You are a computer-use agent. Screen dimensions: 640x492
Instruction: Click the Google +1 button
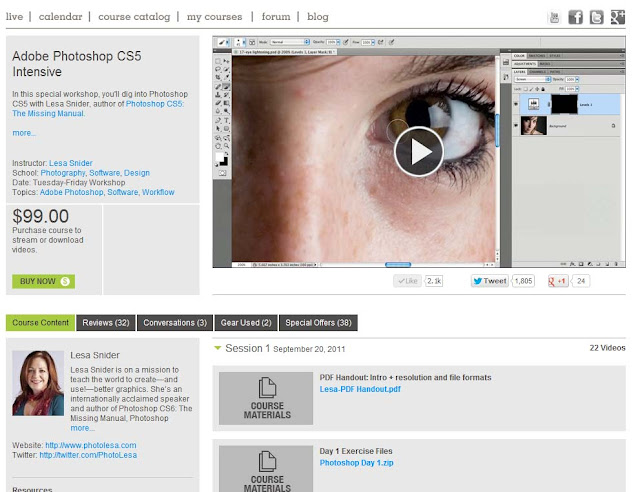(558, 281)
